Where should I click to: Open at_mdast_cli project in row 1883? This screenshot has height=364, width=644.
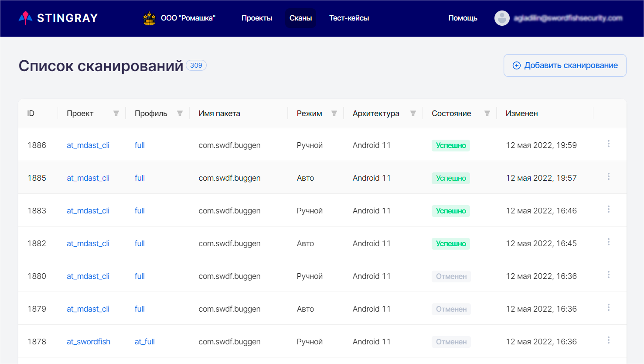pyautogui.click(x=88, y=211)
